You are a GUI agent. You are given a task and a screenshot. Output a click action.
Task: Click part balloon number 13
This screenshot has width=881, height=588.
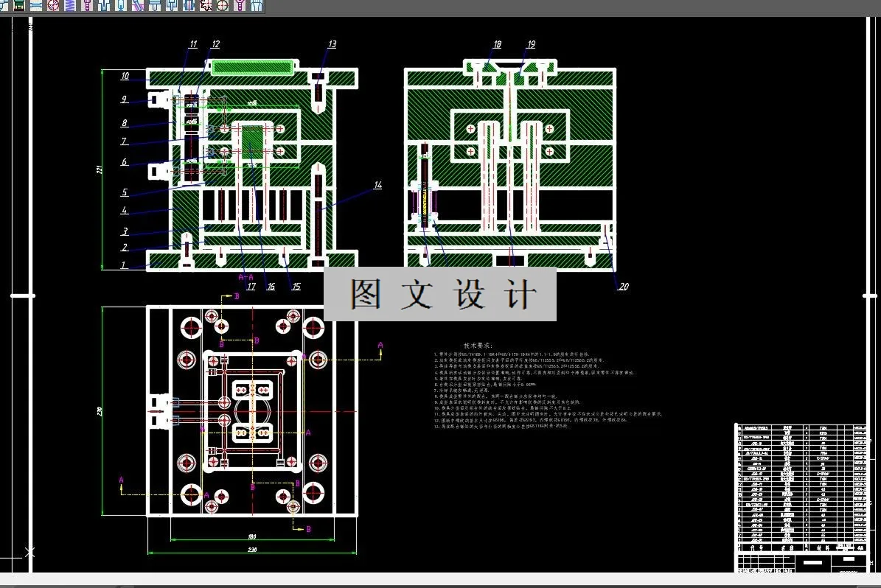point(332,44)
